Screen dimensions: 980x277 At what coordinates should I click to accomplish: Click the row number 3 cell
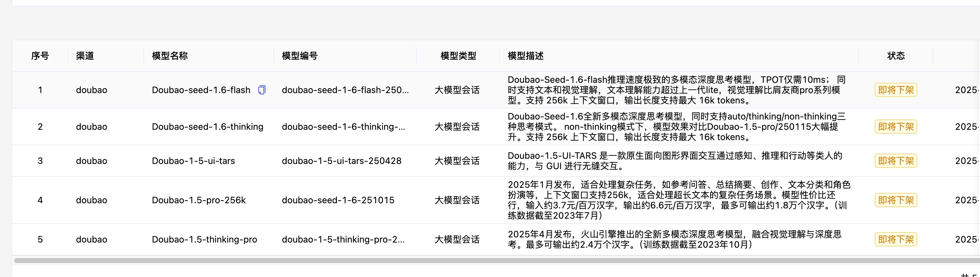coord(40,161)
